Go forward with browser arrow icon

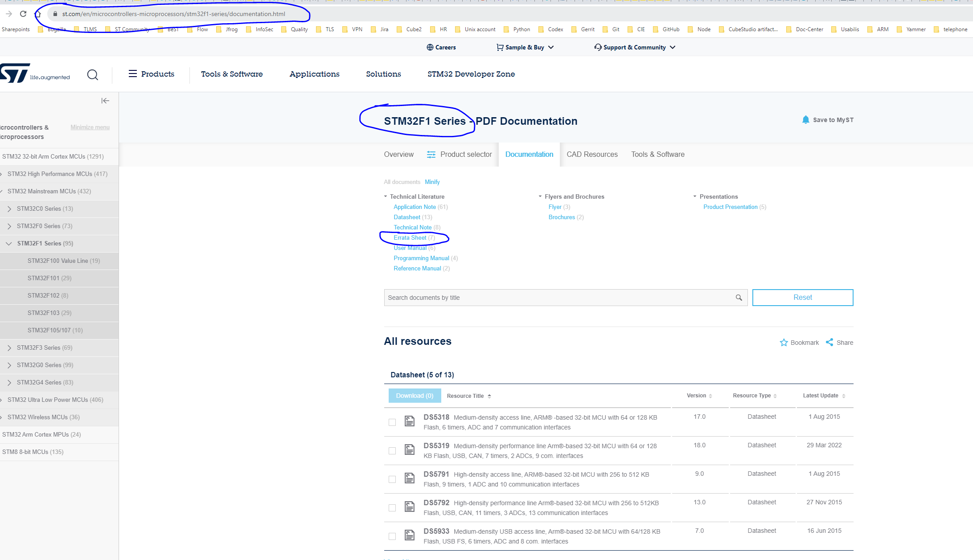9,14
